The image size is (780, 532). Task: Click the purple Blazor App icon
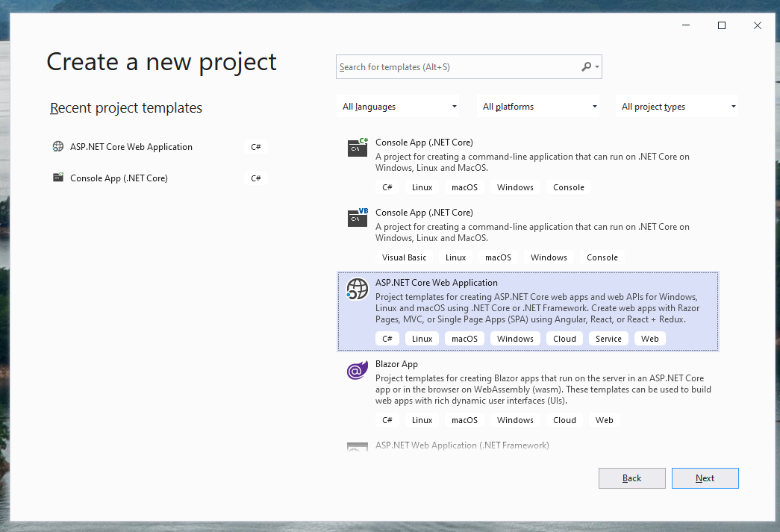tap(358, 370)
